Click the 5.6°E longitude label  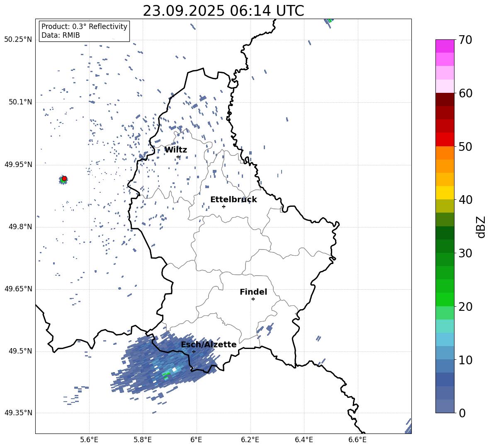tap(89, 440)
